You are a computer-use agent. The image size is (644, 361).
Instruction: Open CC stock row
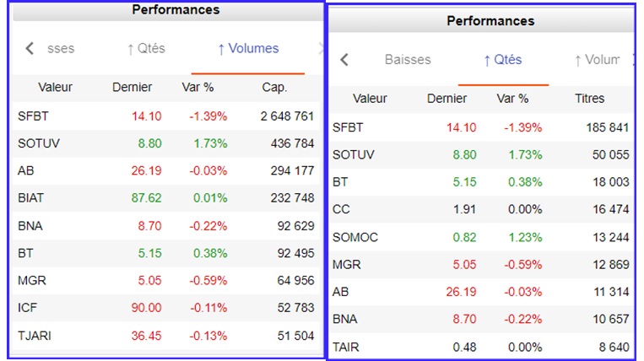point(341,210)
